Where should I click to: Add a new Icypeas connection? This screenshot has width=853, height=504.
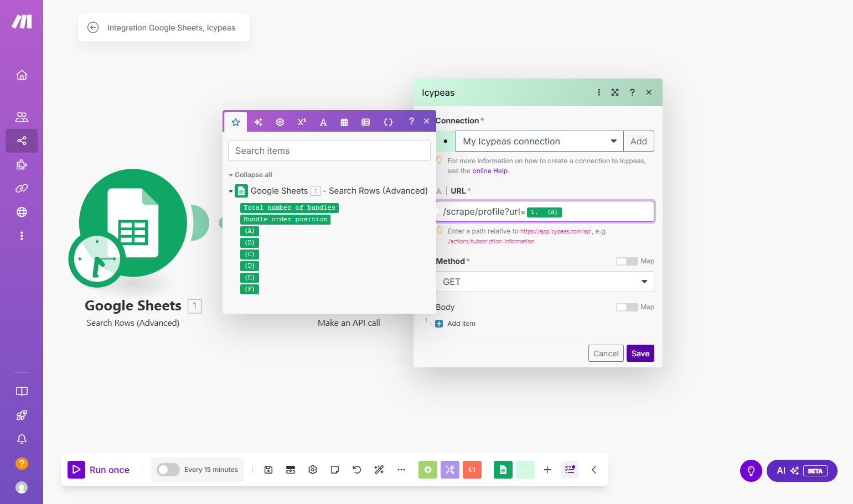[x=639, y=141]
